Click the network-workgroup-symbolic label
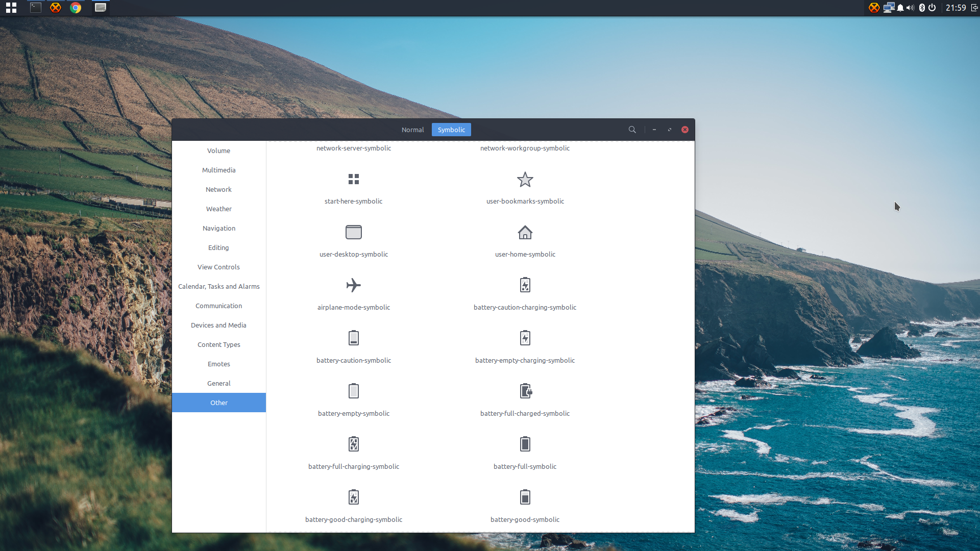Viewport: 980px width, 551px height. 525,148
